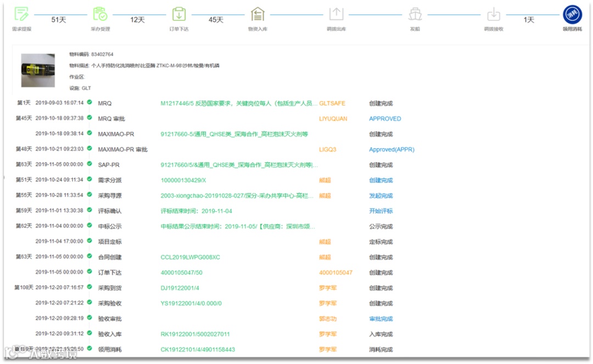Open MRQ document link M1217446/5
593x364 pixels.
(x=239, y=103)
